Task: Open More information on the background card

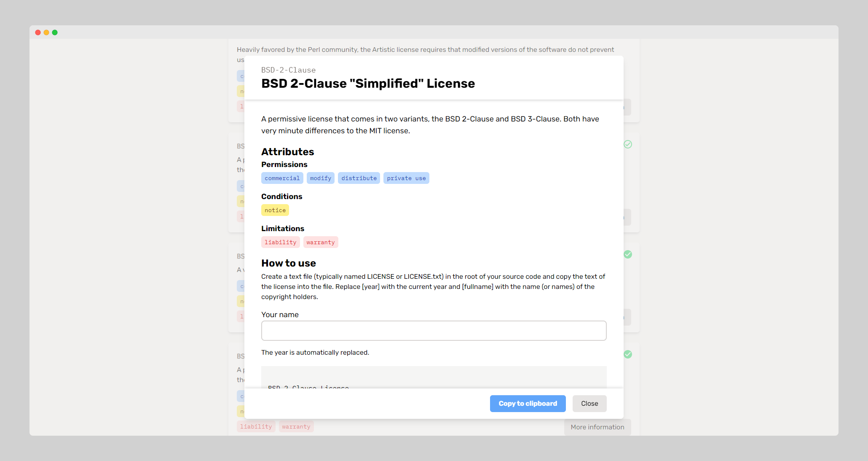Action: point(597,427)
